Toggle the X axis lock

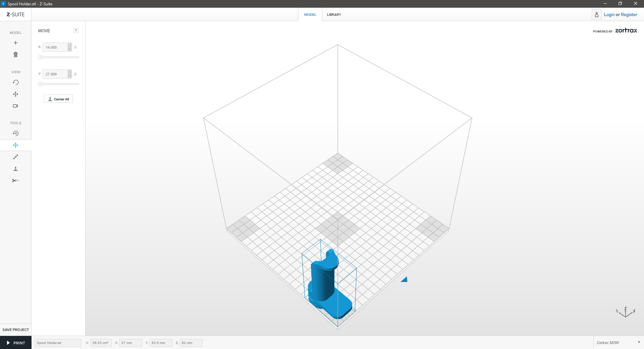click(75, 47)
